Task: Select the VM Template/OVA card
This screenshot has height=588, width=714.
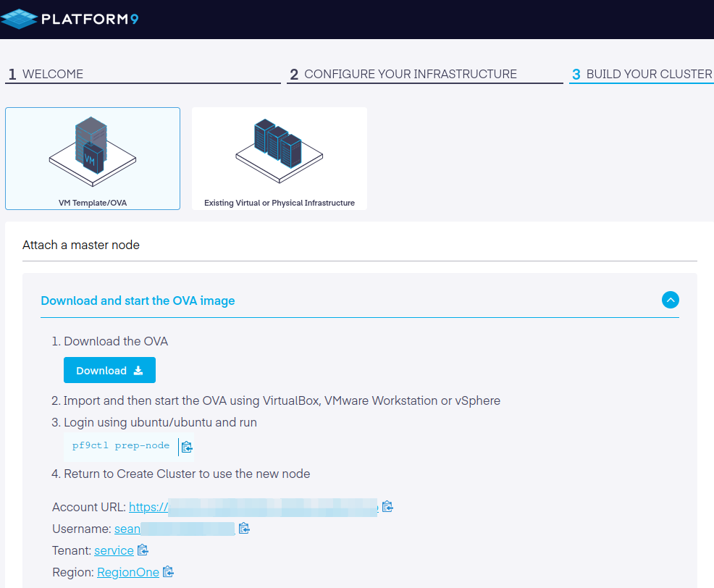Action: [93, 159]
